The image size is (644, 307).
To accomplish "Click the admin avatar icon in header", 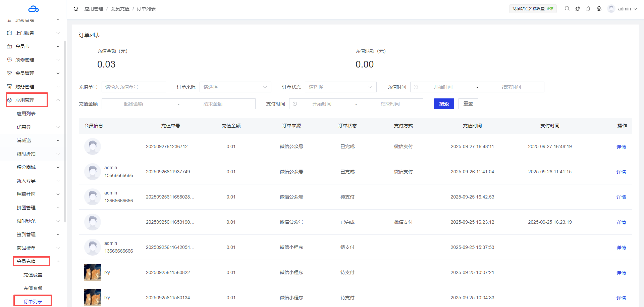I will 611,9.
